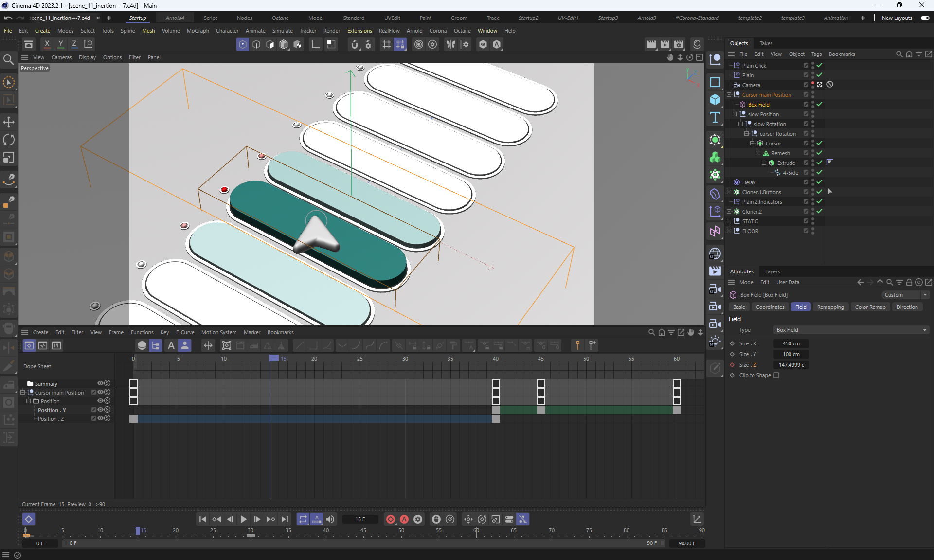Click the Text spline tool icon
The width and height of the screenshot is (934, 560).
click(715, 117)
